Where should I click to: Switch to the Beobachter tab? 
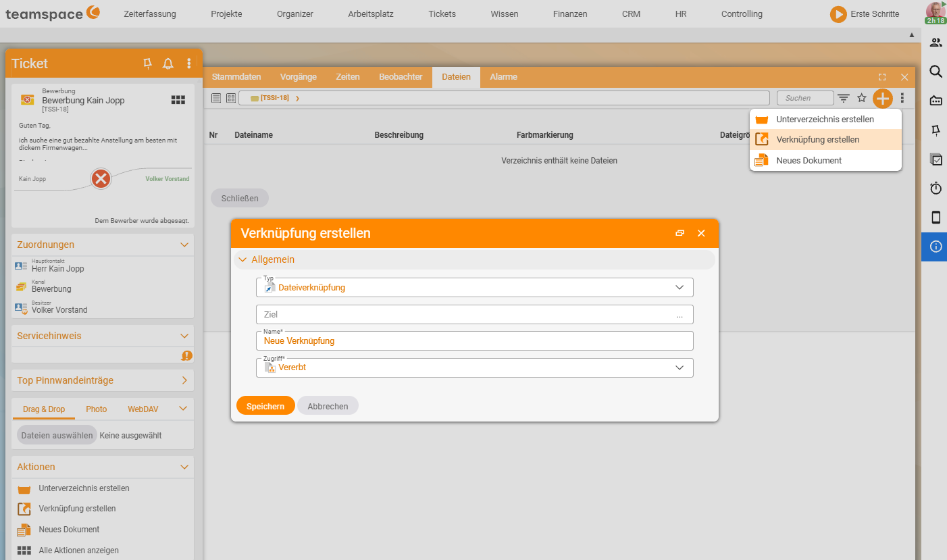[401, 77]
